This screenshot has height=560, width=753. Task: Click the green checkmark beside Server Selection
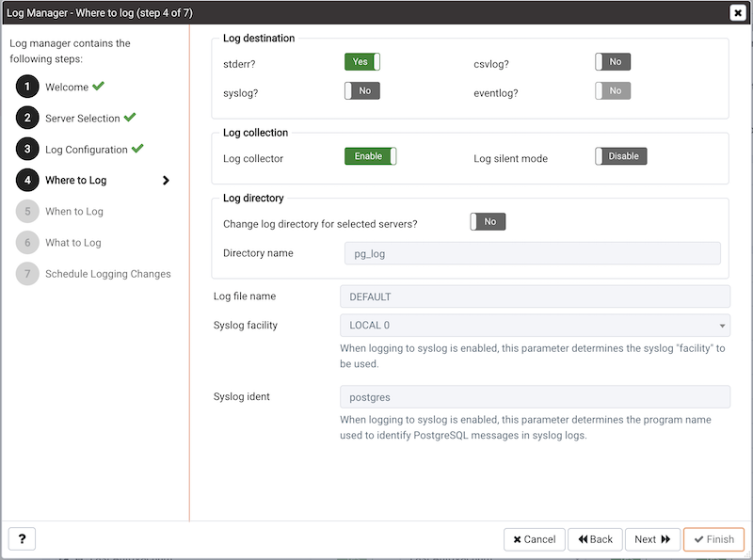(130, 118)
